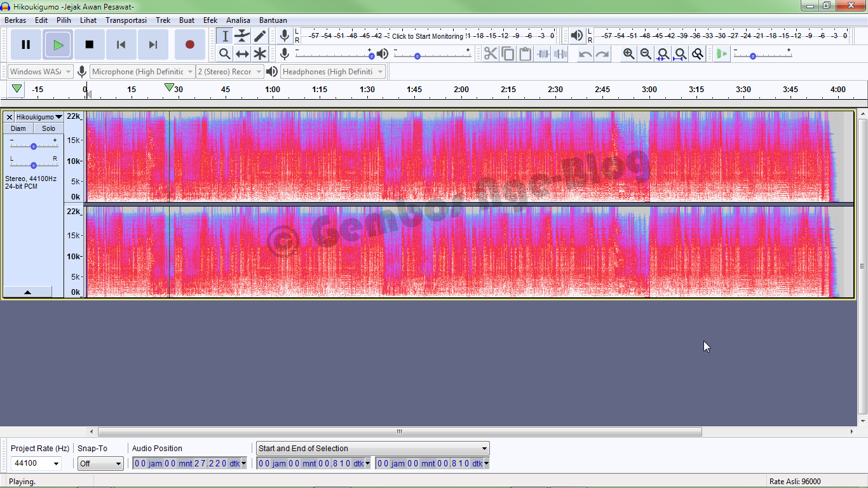
Task: Open the Project Rate dropdown
Action: (x=35, y=463)
